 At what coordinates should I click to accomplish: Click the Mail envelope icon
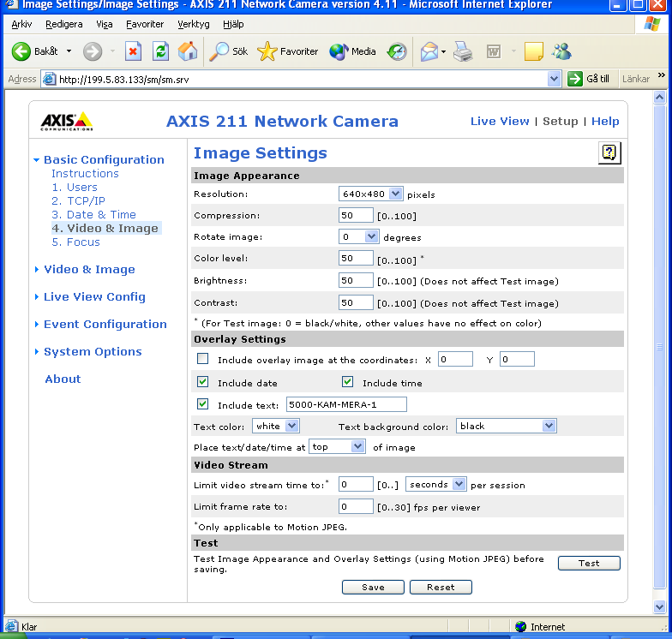[429, 51]
